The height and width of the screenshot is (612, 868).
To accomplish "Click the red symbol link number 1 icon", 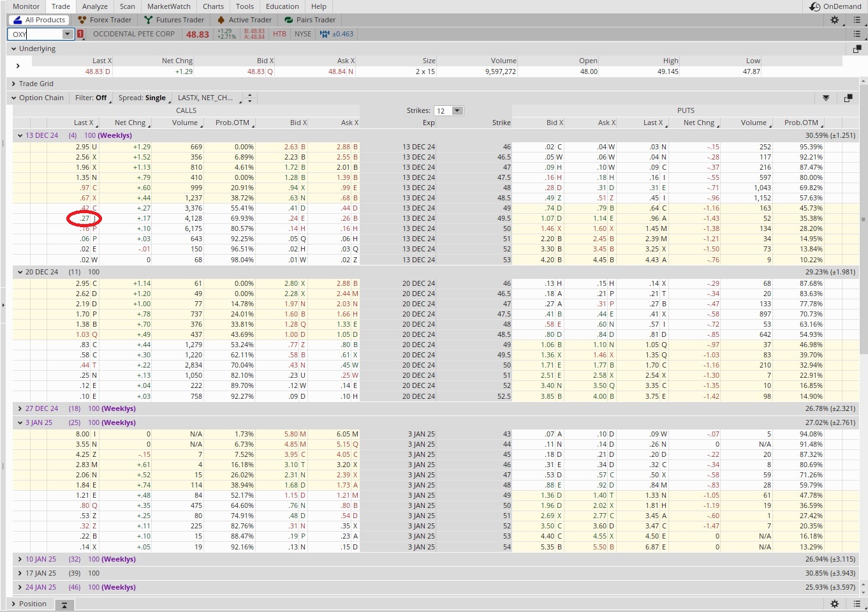I will pos(80,34).
